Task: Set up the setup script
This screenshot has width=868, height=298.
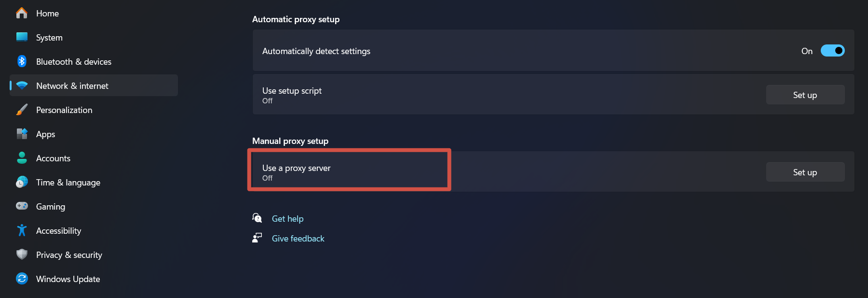Action: click(805, 95)
